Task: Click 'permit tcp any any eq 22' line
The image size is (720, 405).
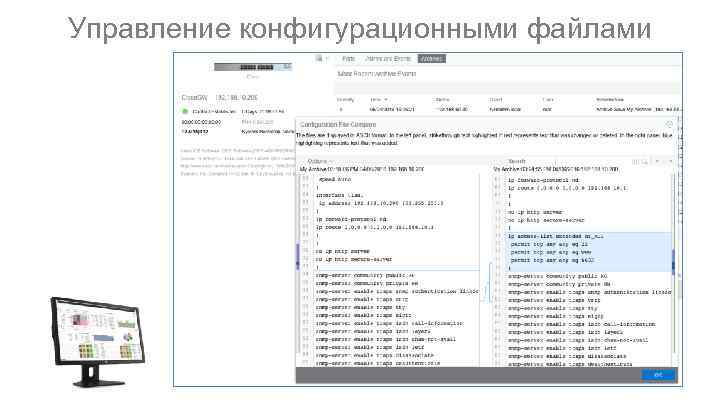Action: (549, 244)
